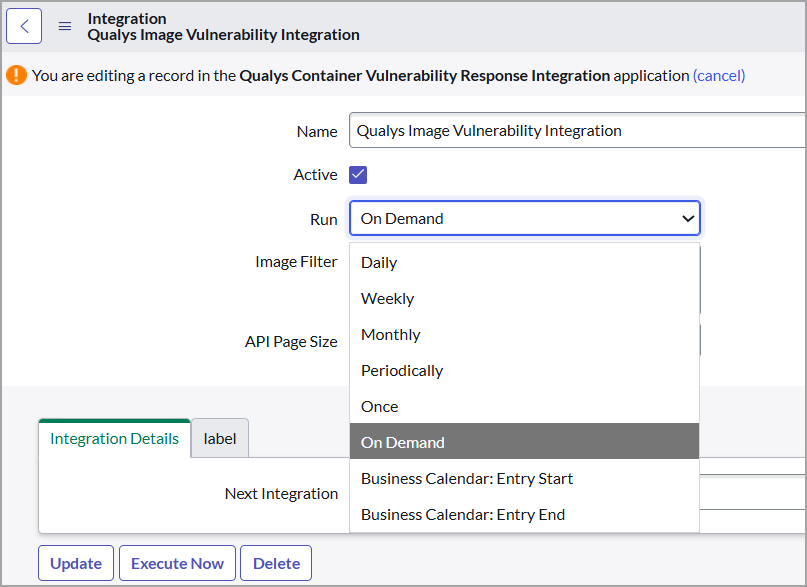Select the Integration Details tab
Screen dimensions: 807x587
tap(113, 438)
